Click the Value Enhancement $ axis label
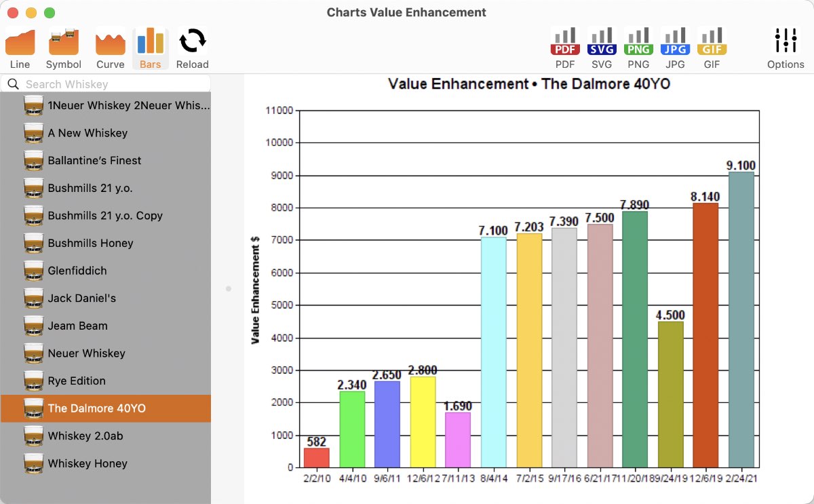This screenshot has height=504, width=814. click(x=256, y=290)
